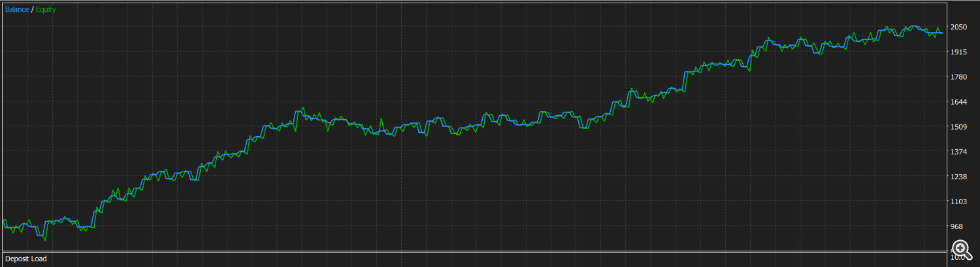The height and width of the screenshot is (267, 980).
Task: Click the 968 axis value
Action: tap(957, 226)
